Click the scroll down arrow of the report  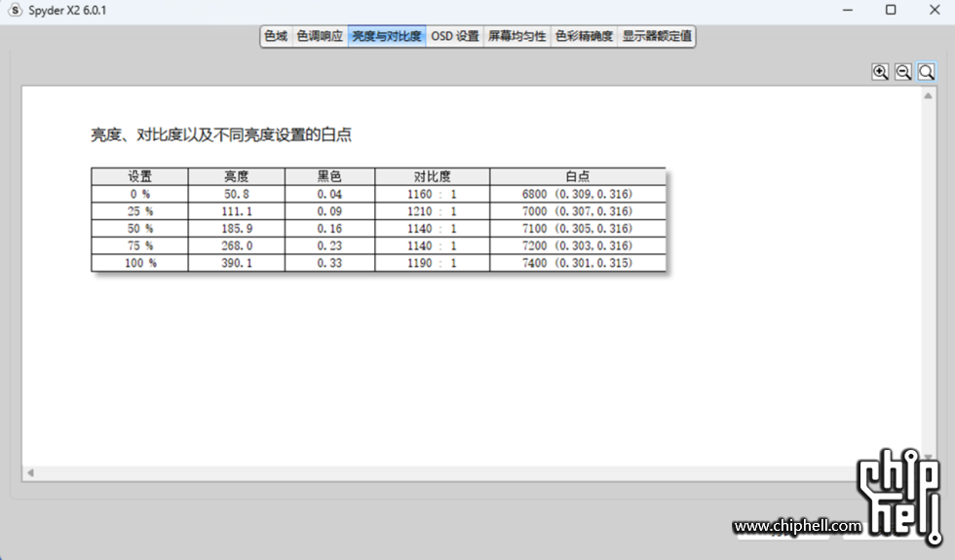pyautogui.click(x=928, y=459)
